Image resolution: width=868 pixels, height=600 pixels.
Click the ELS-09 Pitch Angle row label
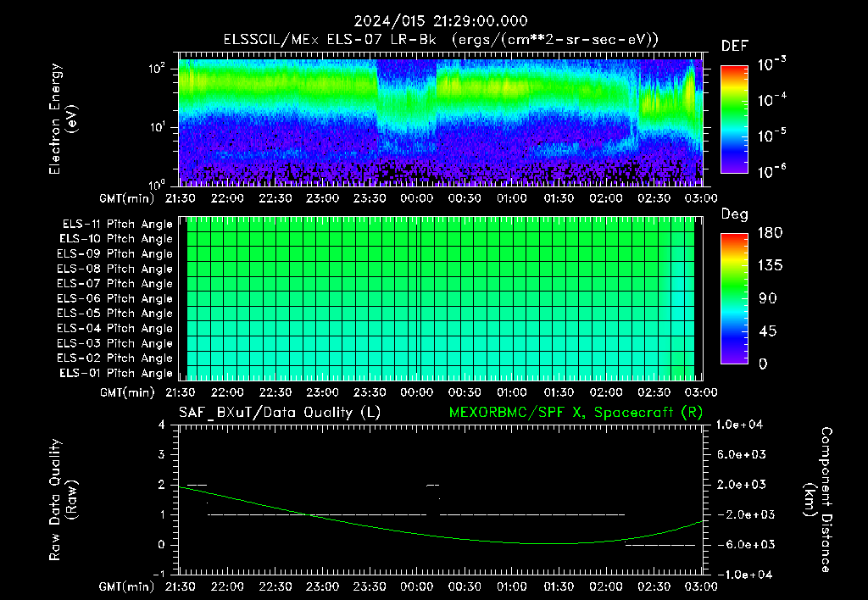tap(114, 254)
